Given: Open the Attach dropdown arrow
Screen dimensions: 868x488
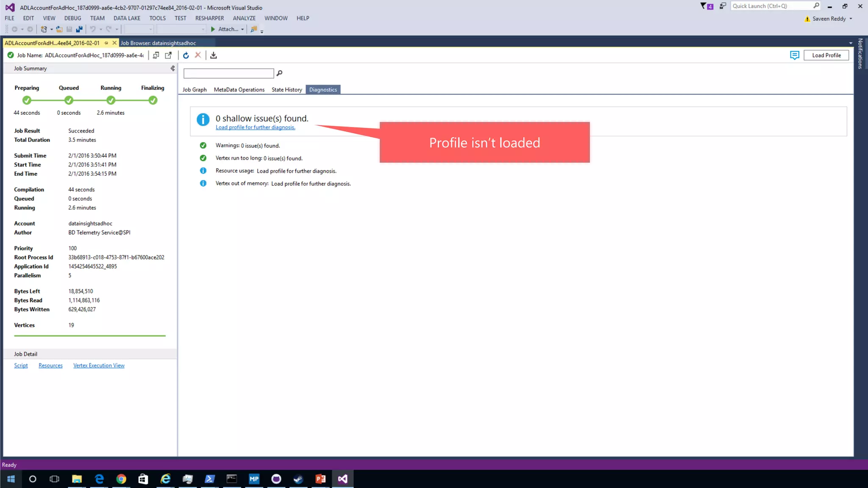Looking at the screenshot, I should (242, 29).
